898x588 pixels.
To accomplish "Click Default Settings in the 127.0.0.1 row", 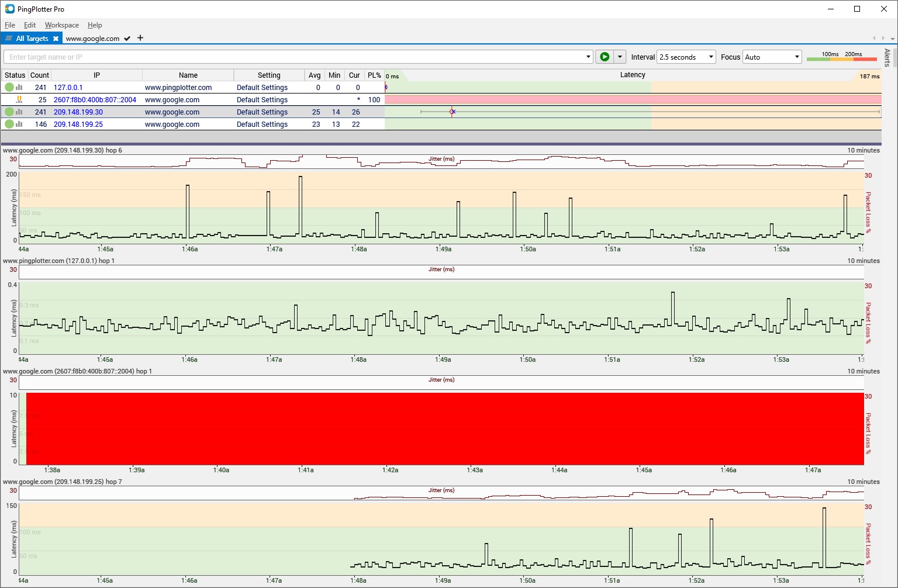I will tap(262, 88).
